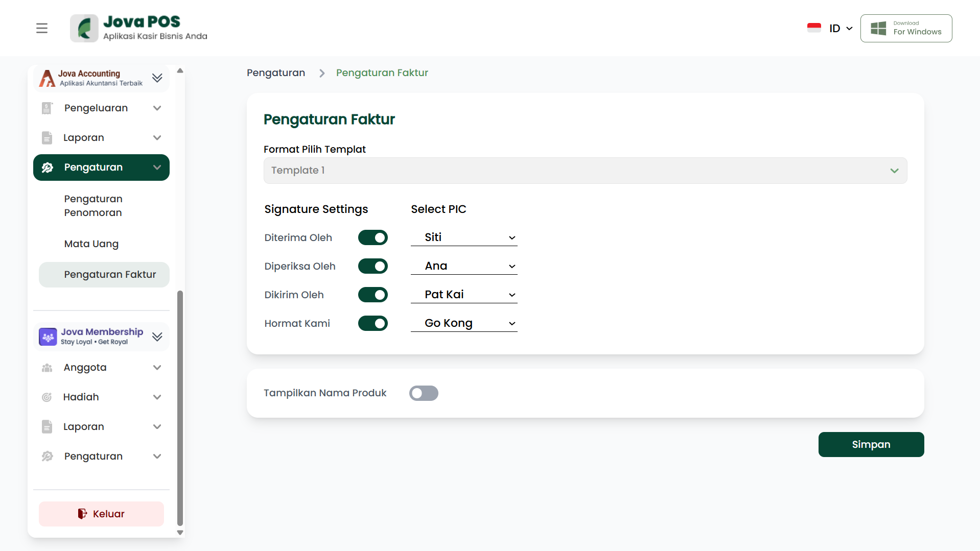980x551 pixels.
Task: Click the sidebar vertical scrollbar thumb
Action: (x=180, y=409)
